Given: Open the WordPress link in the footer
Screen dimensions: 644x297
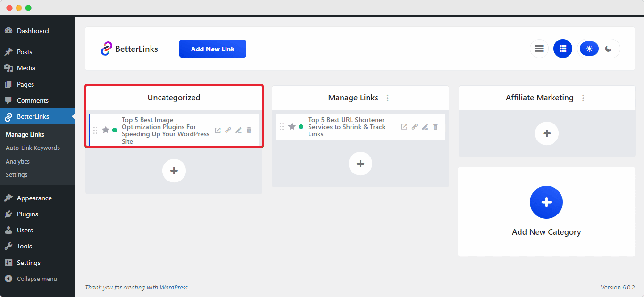Looking at the screenshot, I should point(174,287).
